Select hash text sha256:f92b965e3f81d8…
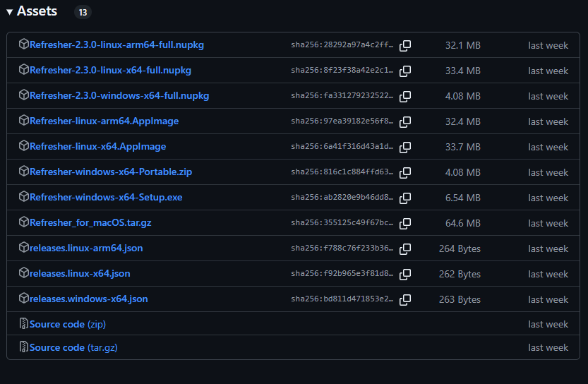588x384 pixels. [x=342, y=273]
